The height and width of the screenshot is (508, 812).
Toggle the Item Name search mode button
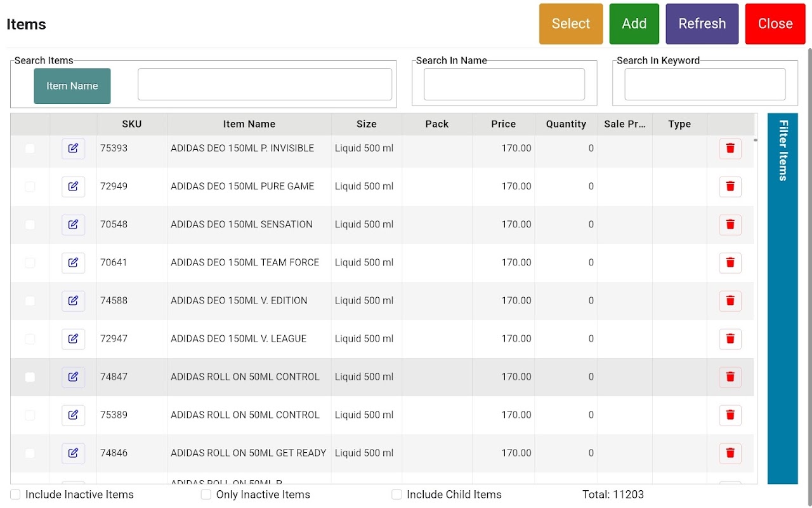(x=72, y=86)
